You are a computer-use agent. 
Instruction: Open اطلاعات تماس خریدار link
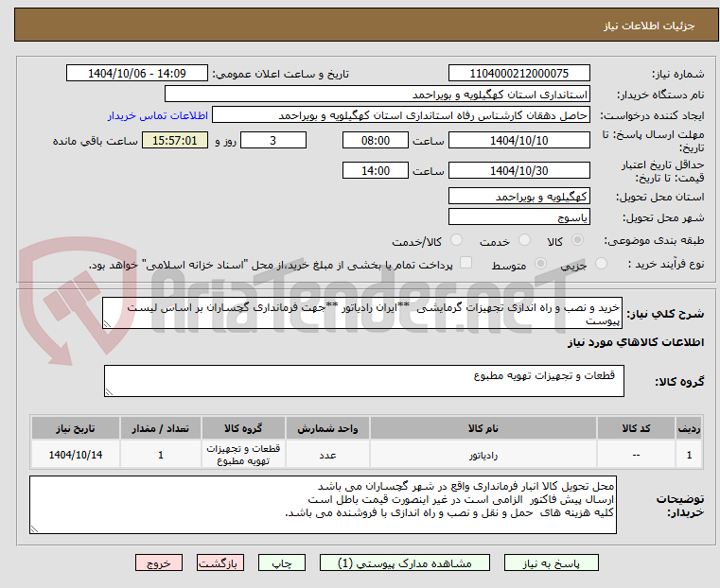(158, 115)
